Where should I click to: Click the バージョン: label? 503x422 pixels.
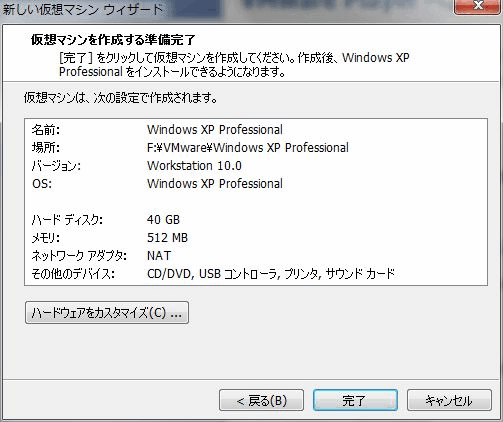click(x=56, y=166)
